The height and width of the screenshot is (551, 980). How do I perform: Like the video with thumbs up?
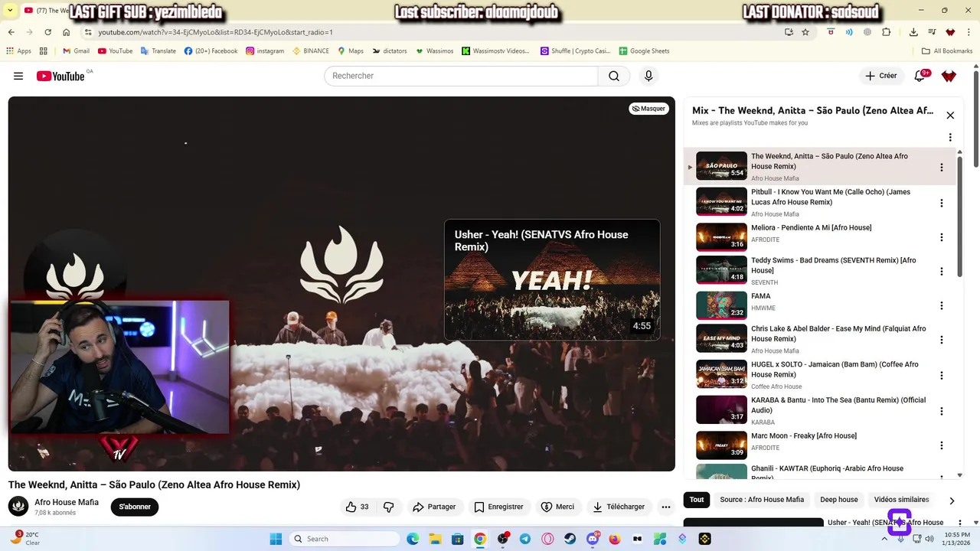click(x=357, y=507)
